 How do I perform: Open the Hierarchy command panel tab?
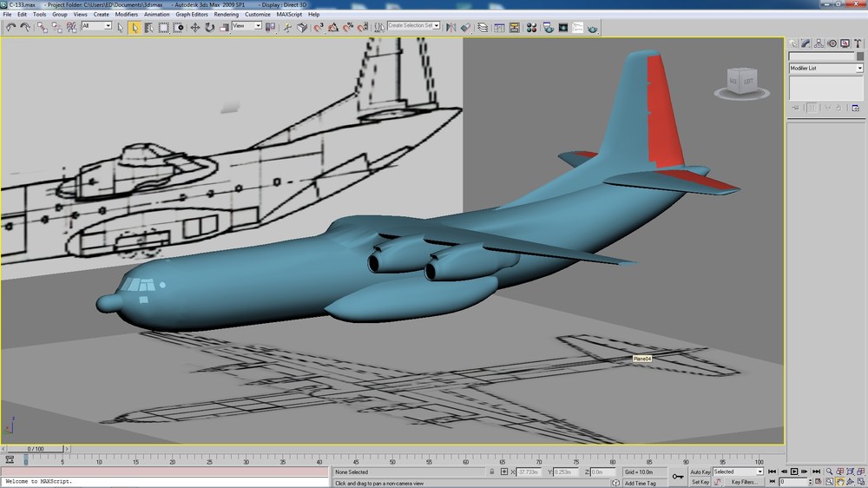tap(819, 43)
